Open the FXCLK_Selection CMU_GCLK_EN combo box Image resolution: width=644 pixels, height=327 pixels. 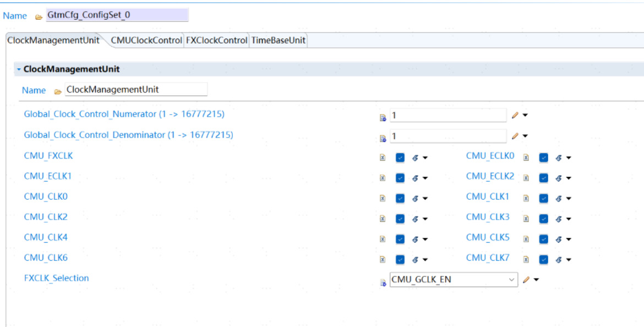click(454, 280)
